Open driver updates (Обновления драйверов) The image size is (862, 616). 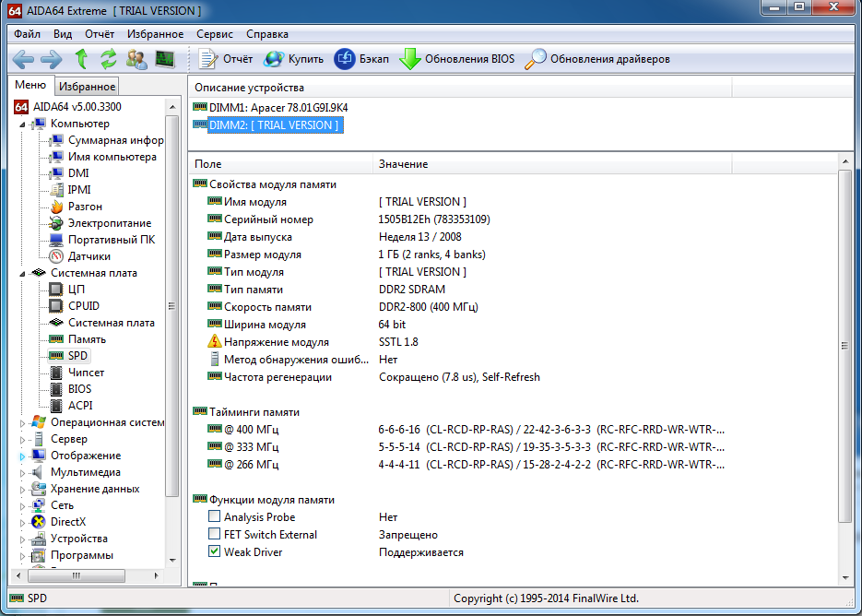point(597,59)
